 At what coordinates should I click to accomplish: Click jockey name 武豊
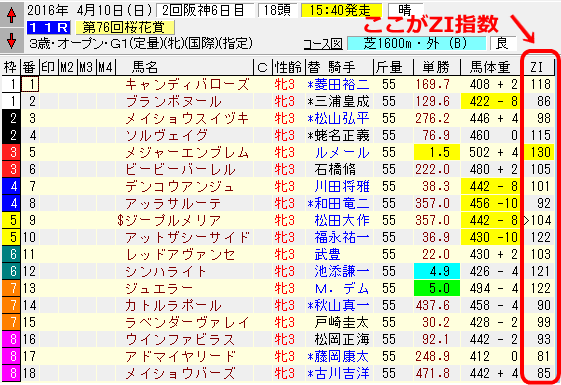click(328, 255)
